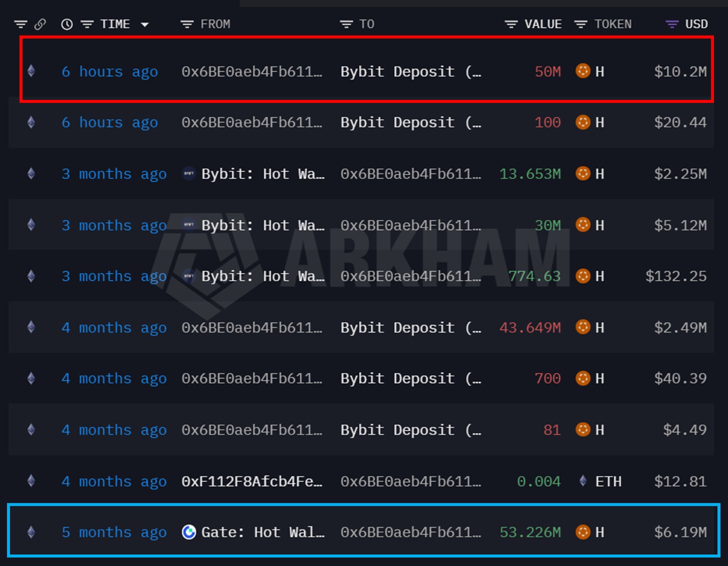This screenshot has height=566, width=728.
Task: Open the VALUE column filter icon
Action: (x=511, y=24)
